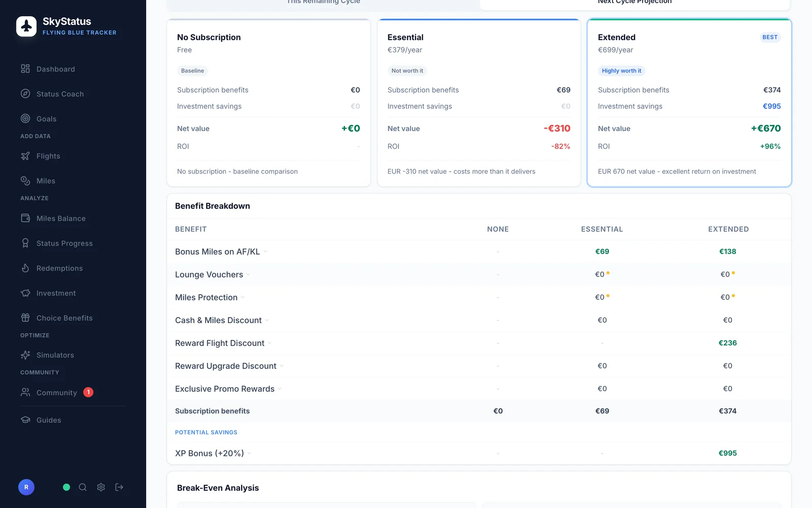Click Extended Reward Flight Discount €236

[x=727, y=343]
